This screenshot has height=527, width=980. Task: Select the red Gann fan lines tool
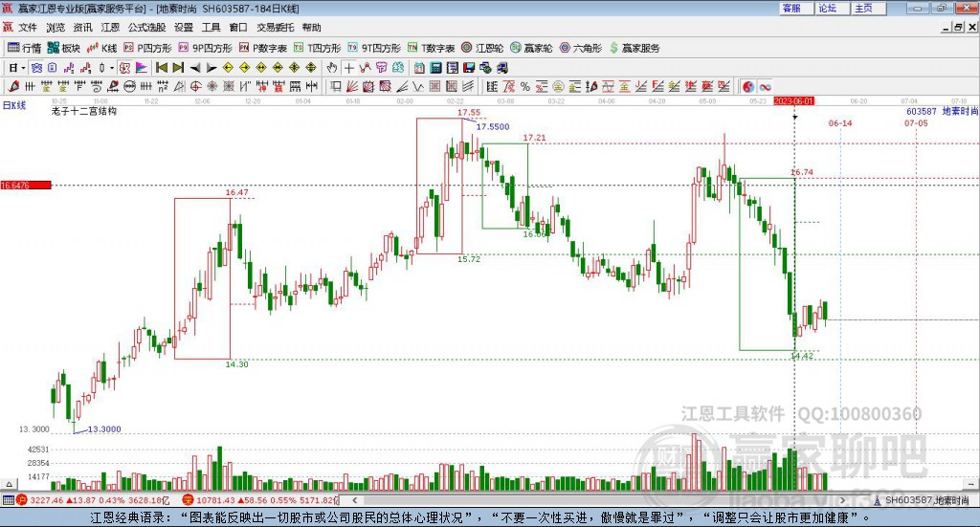(352, 86)
